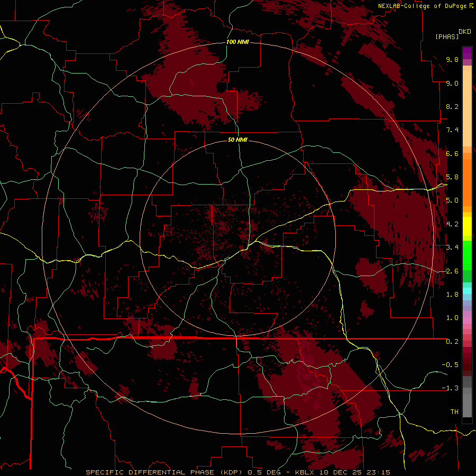
Task: Click the [PHAS] unit label
Action: (447, 37)
